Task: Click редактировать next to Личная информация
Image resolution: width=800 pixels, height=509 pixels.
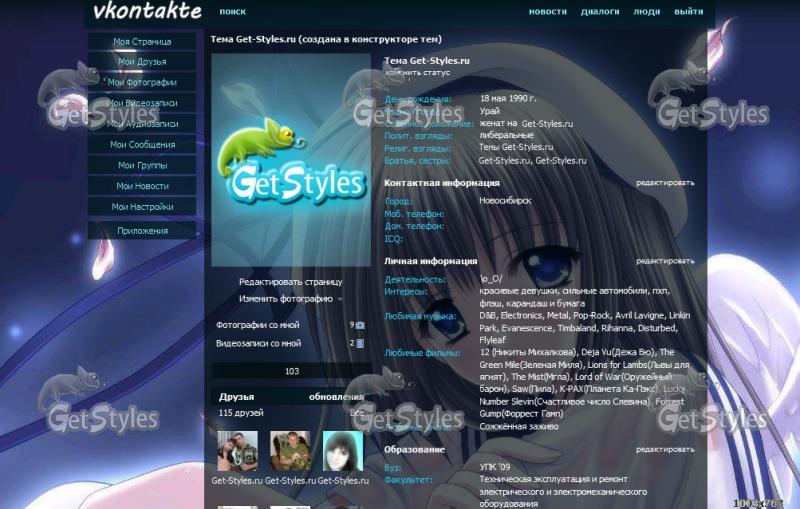Action: tap(665, 261)
